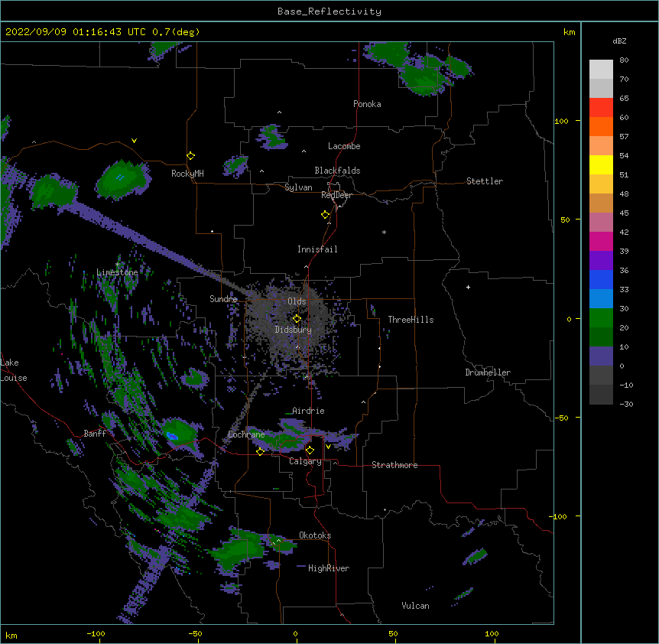Select the pink 45-42 dBZ legend swatch
The width and height of the screenshot is (659, 644).
tap(601, 222)
